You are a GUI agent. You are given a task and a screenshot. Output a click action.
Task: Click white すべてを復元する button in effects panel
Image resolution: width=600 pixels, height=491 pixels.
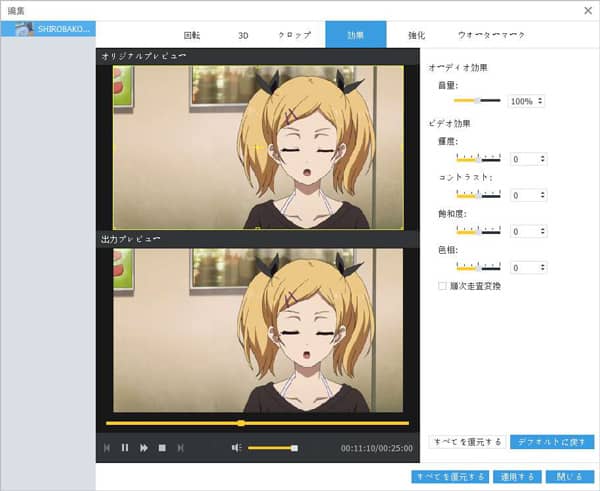(468, 442)
